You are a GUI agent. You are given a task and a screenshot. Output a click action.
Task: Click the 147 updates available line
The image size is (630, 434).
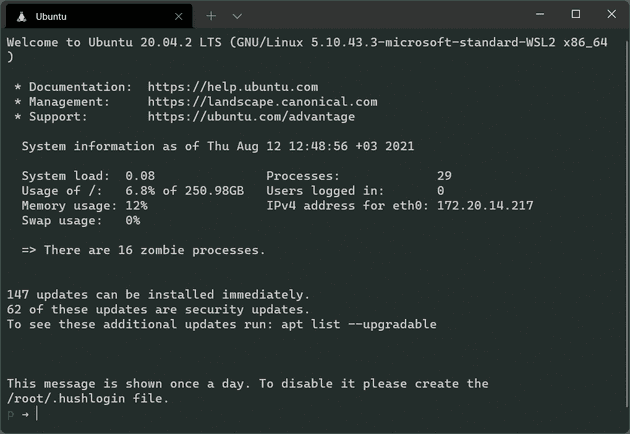click(158, 295)
